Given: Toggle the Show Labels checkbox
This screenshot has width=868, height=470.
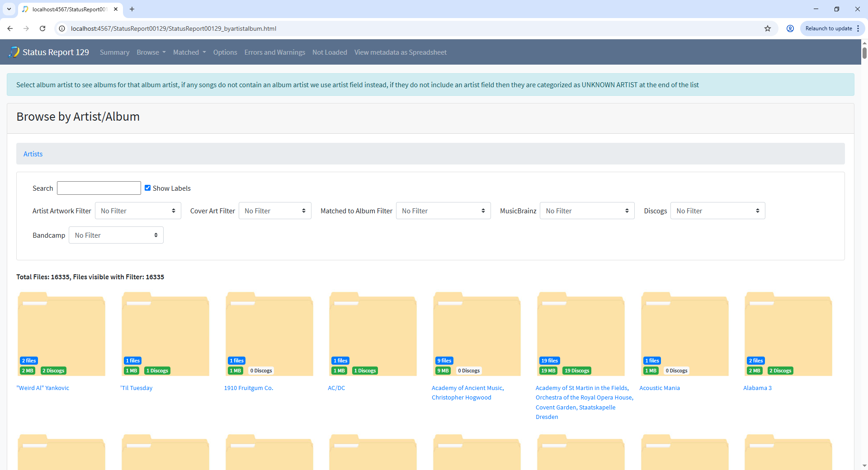Looking at the screenshot, I should pos(147,188).
